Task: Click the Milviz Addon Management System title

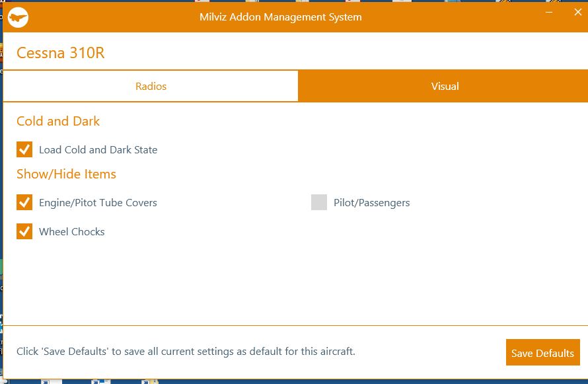Action: point(281,17)
